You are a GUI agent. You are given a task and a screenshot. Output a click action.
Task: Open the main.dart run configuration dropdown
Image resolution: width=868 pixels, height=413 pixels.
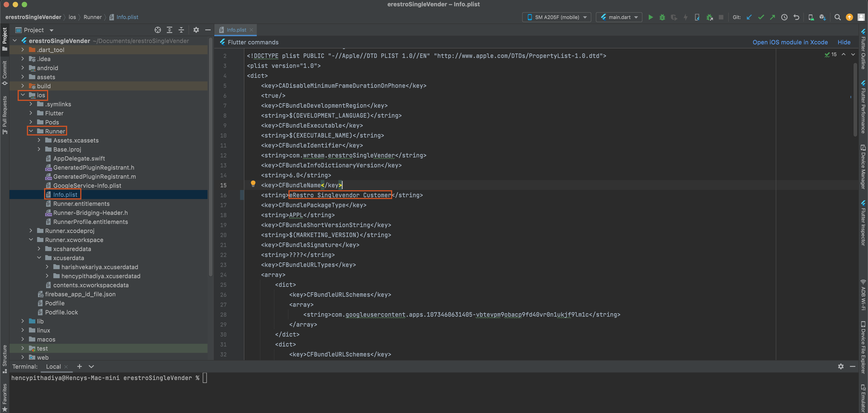619,17
